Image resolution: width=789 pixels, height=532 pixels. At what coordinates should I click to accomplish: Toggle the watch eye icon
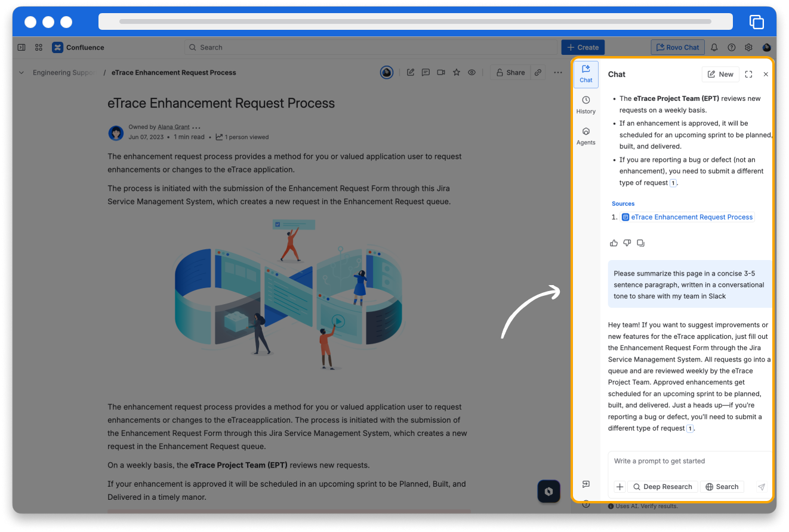(x=471, y=72)
